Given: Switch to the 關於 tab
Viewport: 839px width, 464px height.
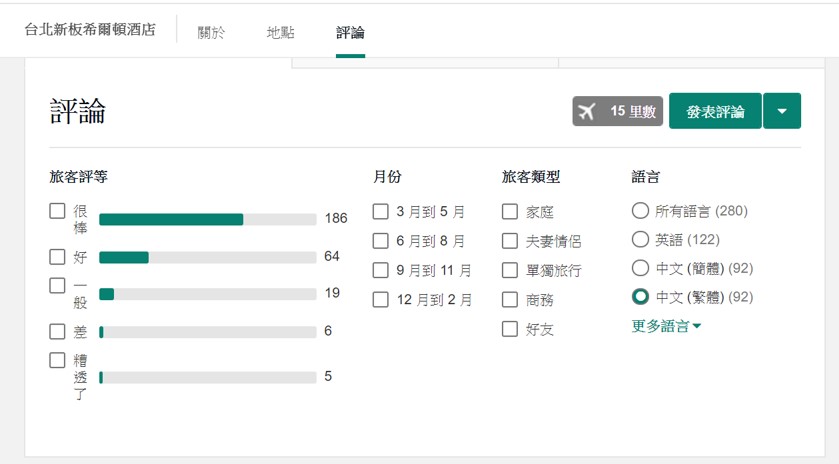Looking at the screenshot, I should (212, 31).
